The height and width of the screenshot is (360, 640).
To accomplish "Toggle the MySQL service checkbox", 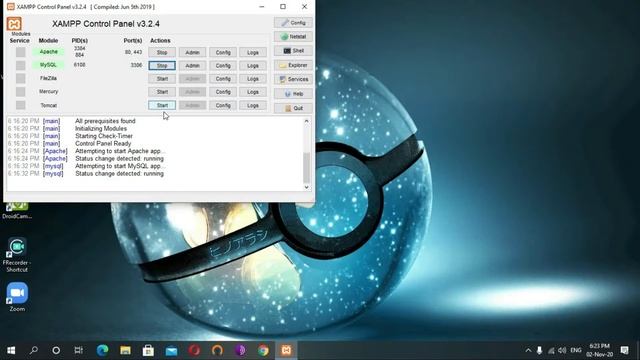I will [x=20, y=65].
